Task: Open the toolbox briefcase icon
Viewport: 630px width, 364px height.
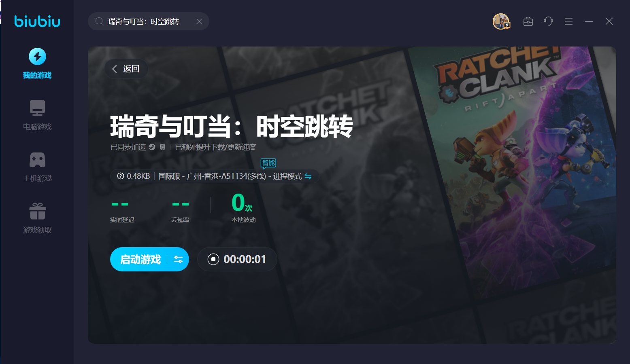Action: coord(528,21)
